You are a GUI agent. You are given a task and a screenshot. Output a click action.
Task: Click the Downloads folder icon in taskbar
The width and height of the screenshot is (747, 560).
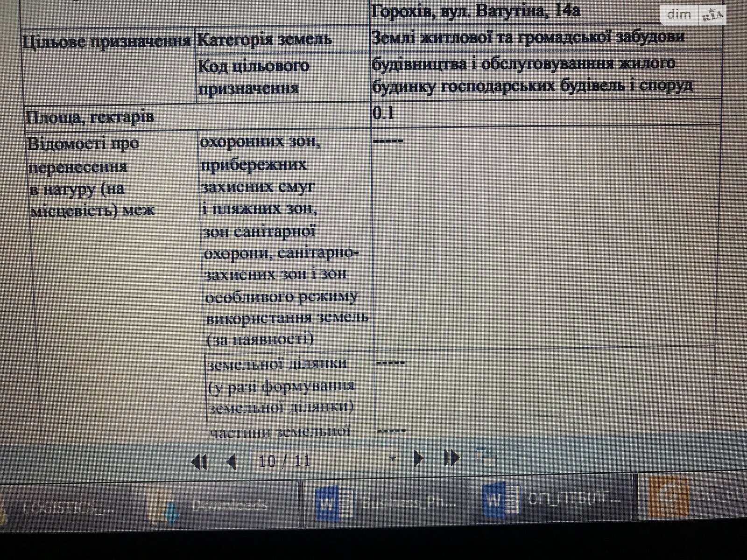(162, 506)
